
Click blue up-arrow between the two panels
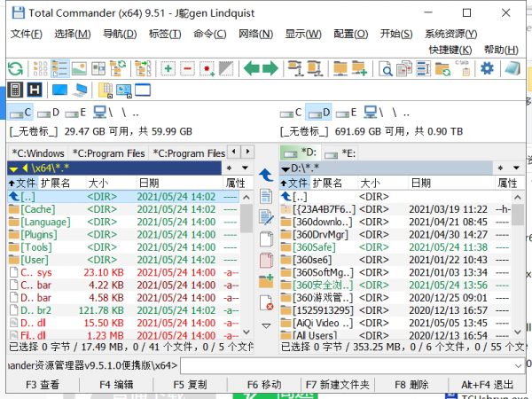pyautogui.click(x=266, y=176)
